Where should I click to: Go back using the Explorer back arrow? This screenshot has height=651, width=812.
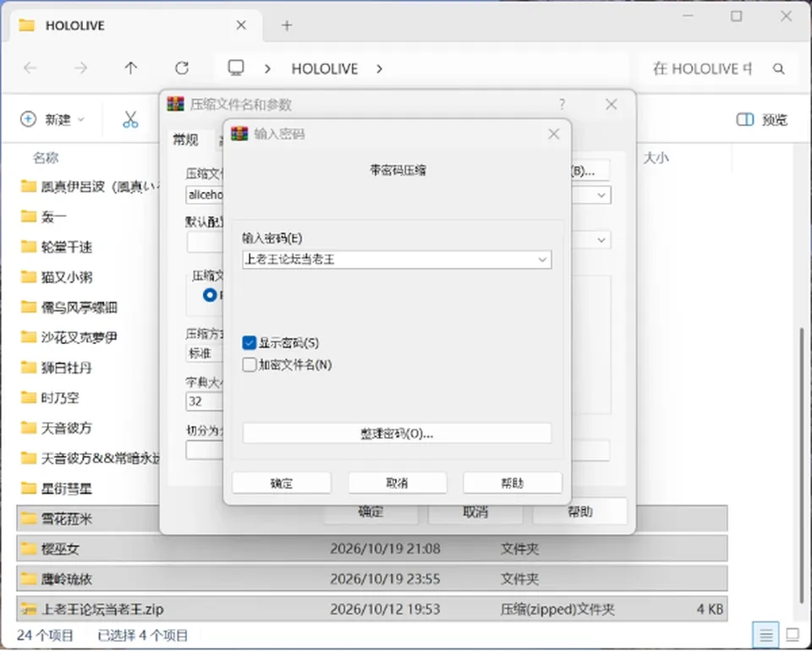pyautogui.click(x=30, y=68)
